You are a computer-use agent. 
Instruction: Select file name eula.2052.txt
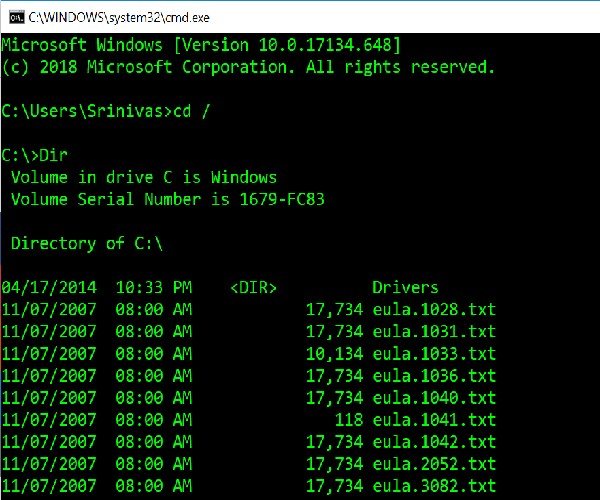[x=434, y=464]
